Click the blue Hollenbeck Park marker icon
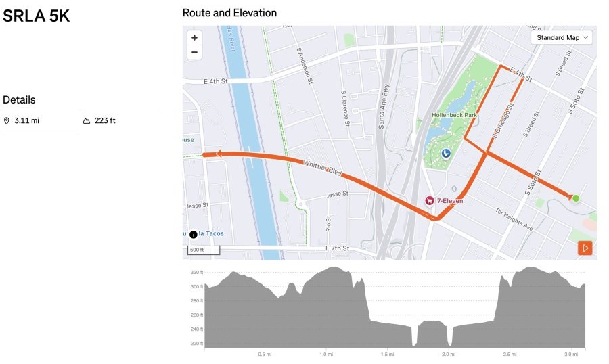Viewport: 609px width, 364px height. [x=446, y=154]
